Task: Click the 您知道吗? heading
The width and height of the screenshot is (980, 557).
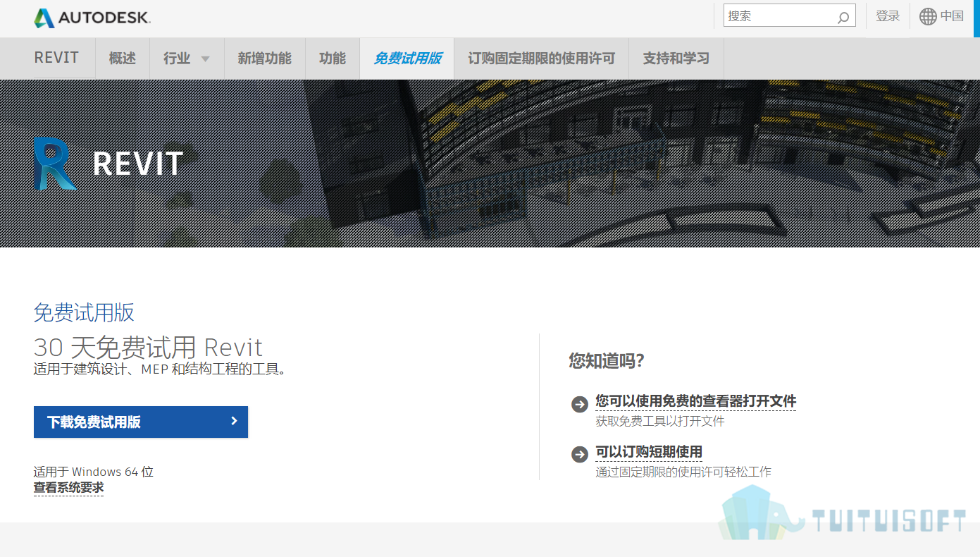Action: 607,362
